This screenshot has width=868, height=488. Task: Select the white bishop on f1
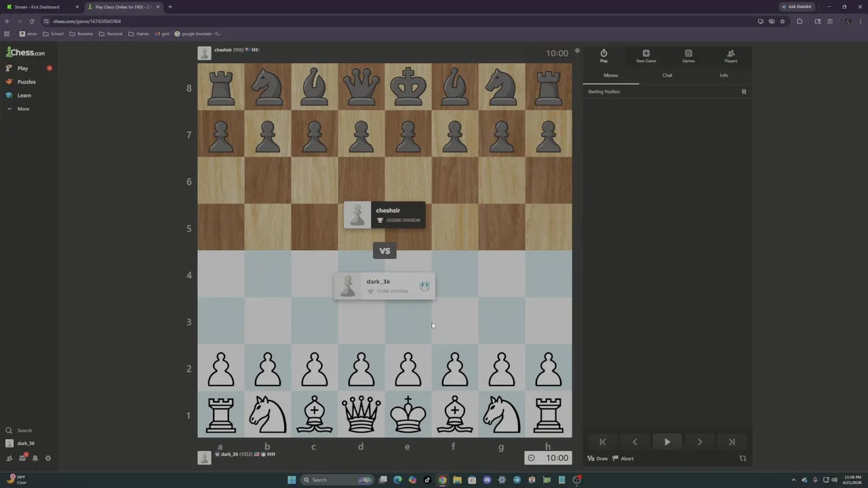455,415
